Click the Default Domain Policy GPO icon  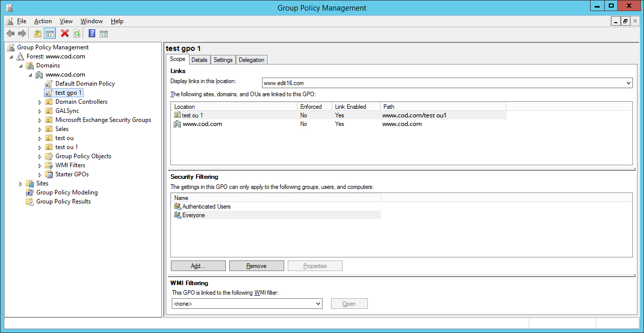tap(49, 84)
